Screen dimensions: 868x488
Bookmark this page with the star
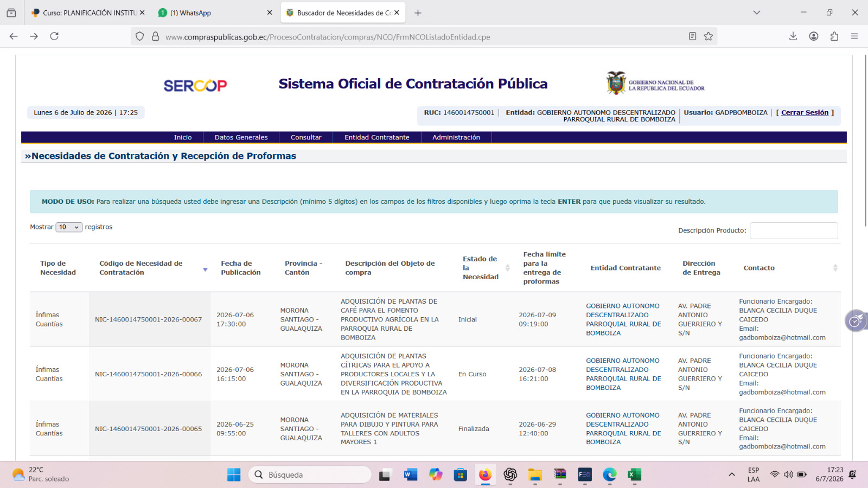coord(709,36)
